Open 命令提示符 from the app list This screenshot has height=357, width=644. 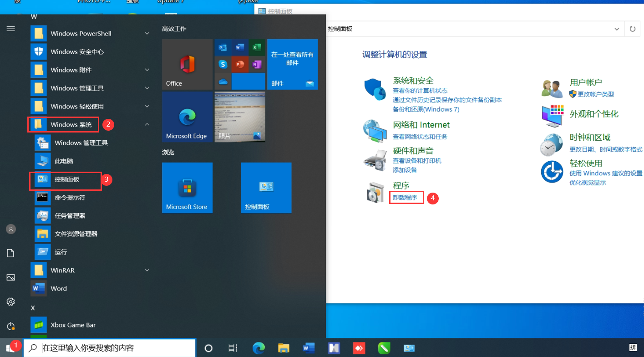pos(70,198)
